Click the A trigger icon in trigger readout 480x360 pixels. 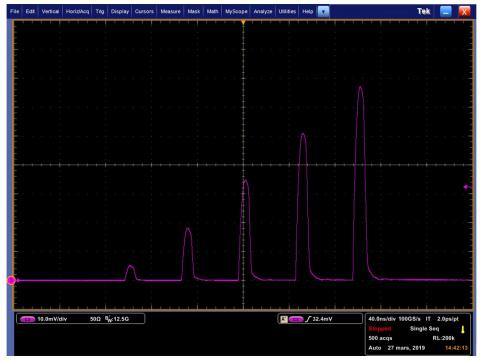click(x=284, y=319)
